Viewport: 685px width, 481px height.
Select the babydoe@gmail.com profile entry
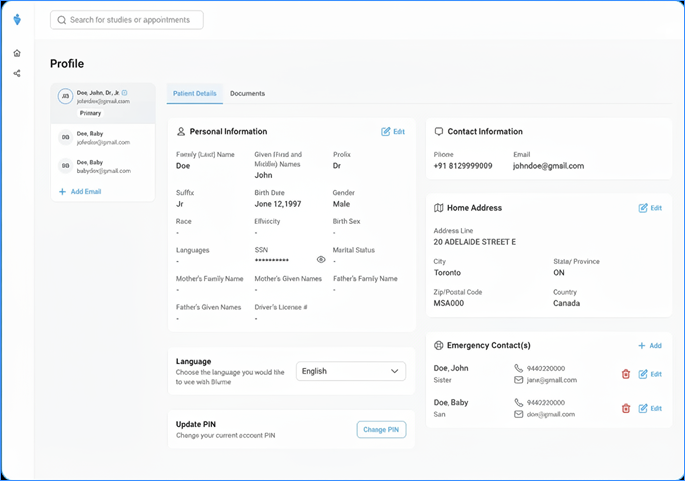(104, 166)
